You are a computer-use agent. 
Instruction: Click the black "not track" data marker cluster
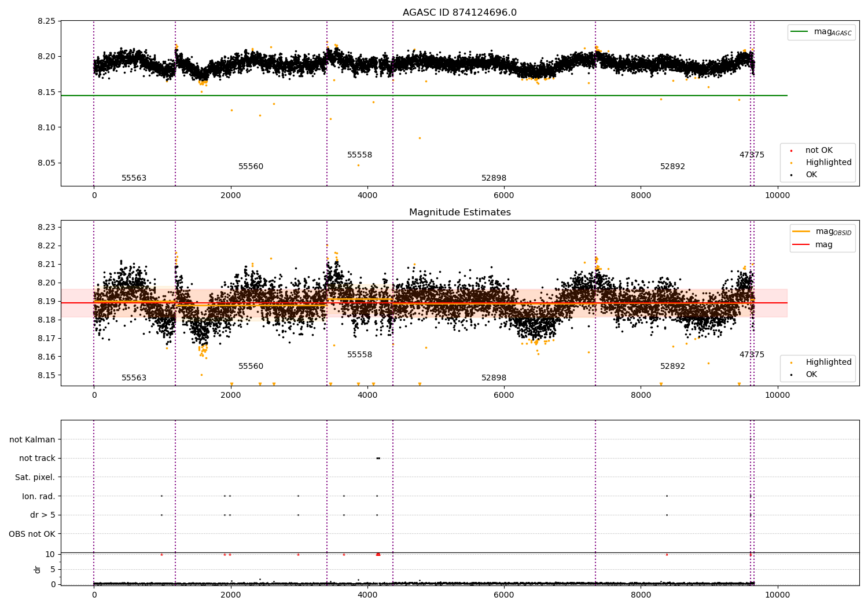click(x=378, y=458)
